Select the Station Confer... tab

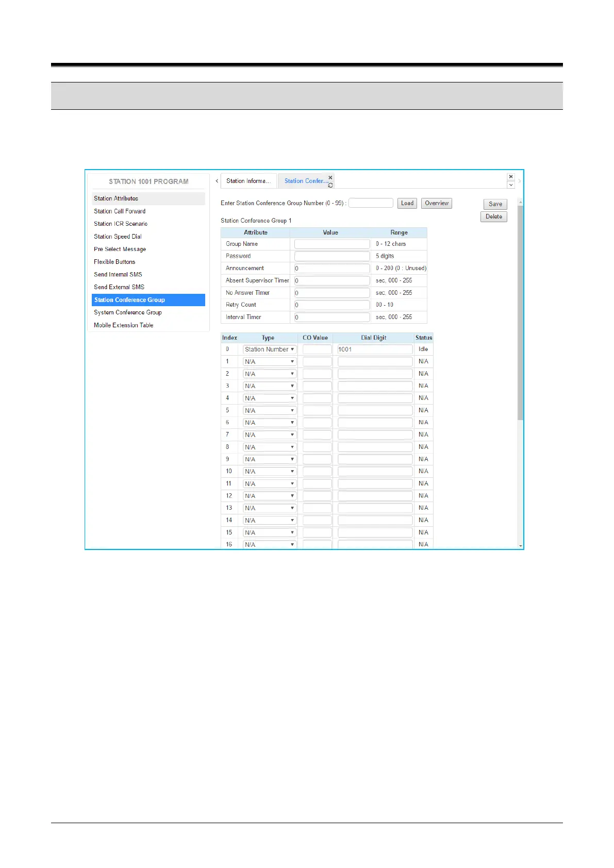click(305, 181)
